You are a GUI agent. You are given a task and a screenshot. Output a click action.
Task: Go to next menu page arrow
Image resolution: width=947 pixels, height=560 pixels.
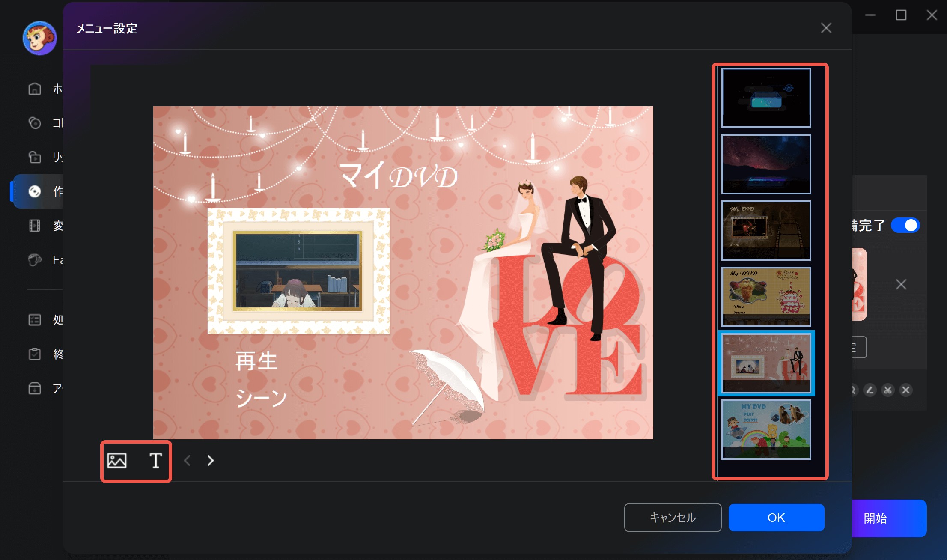(210, 461)
